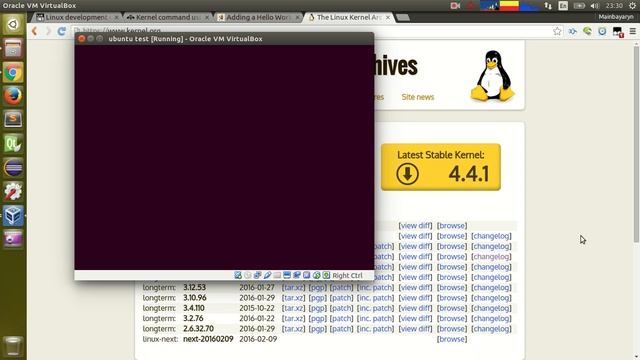
Task: Open the Chrome hamburger menu
Action: pyautogui.click(x=632, y=31)
